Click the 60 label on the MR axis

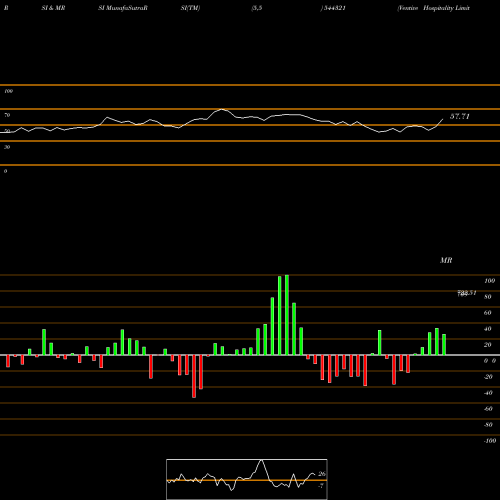pos(487,313)
